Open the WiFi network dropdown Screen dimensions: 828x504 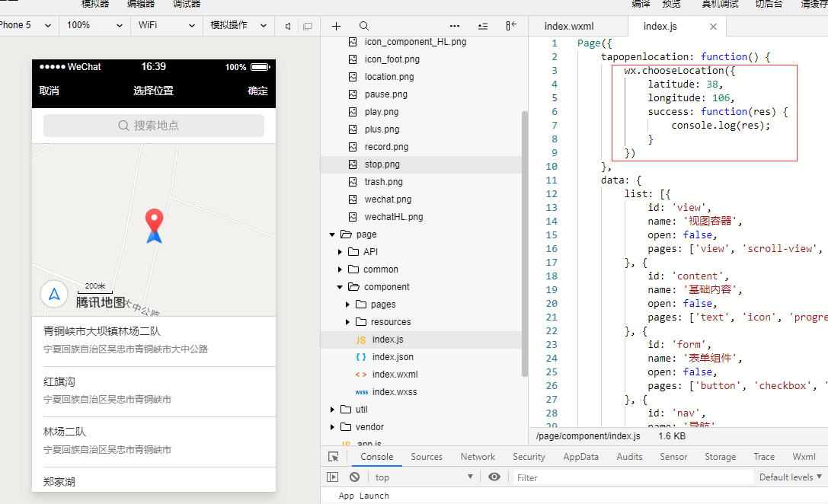coord(166,25)
